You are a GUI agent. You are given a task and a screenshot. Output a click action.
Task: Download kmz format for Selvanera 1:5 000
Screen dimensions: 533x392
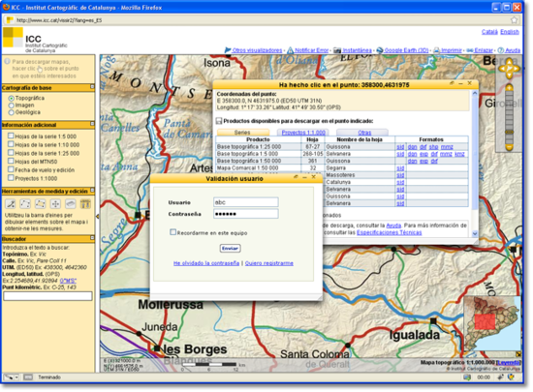pyautogui.click(x=459, y=154)
